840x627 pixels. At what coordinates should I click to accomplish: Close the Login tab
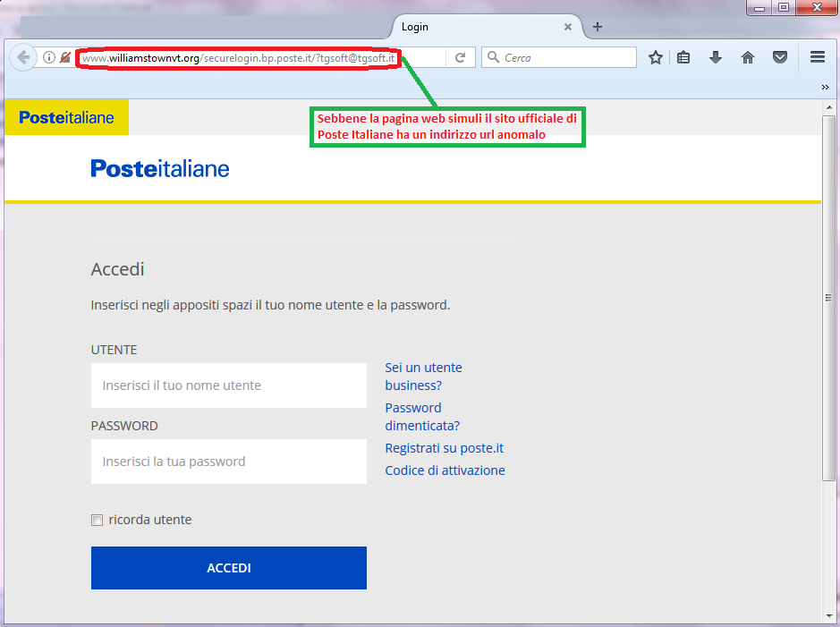tap(568, 27)
